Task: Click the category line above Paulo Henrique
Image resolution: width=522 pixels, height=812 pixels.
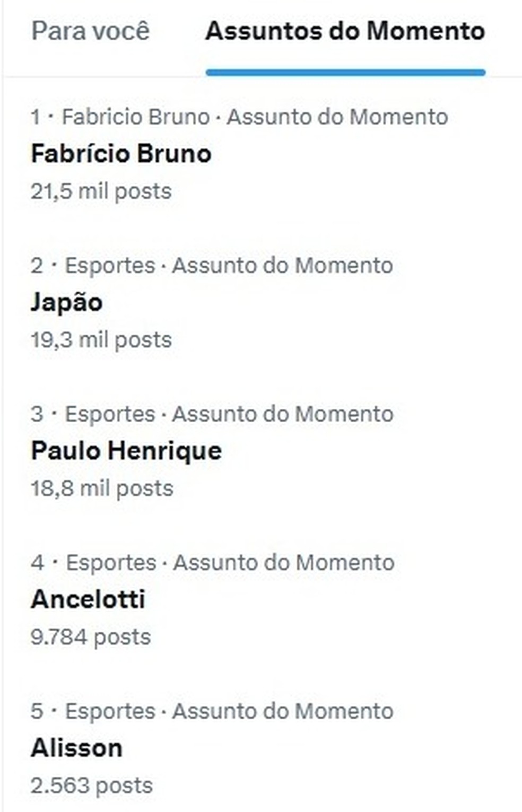Action: [x=212, y=414]
